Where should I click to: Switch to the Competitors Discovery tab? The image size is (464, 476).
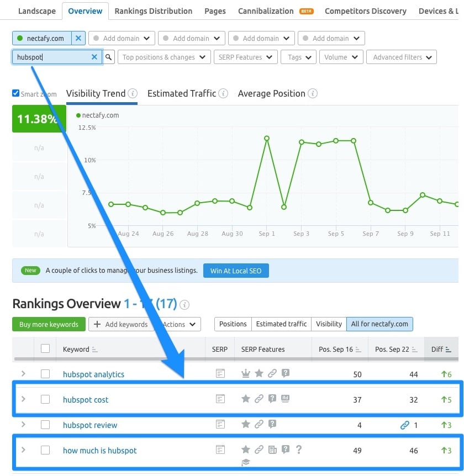pyautogui.click(x=366, y=11)
